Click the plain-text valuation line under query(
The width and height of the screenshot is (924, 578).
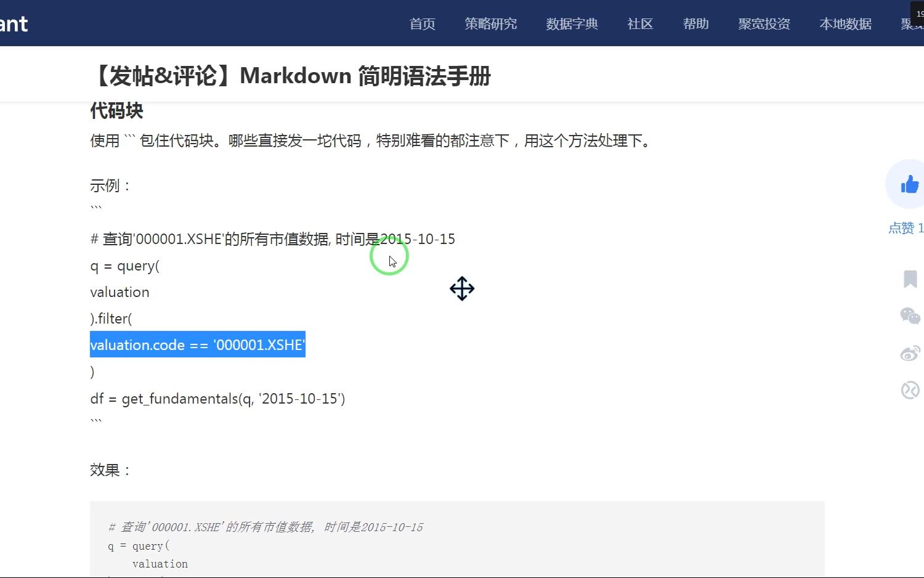coord(120,292)
